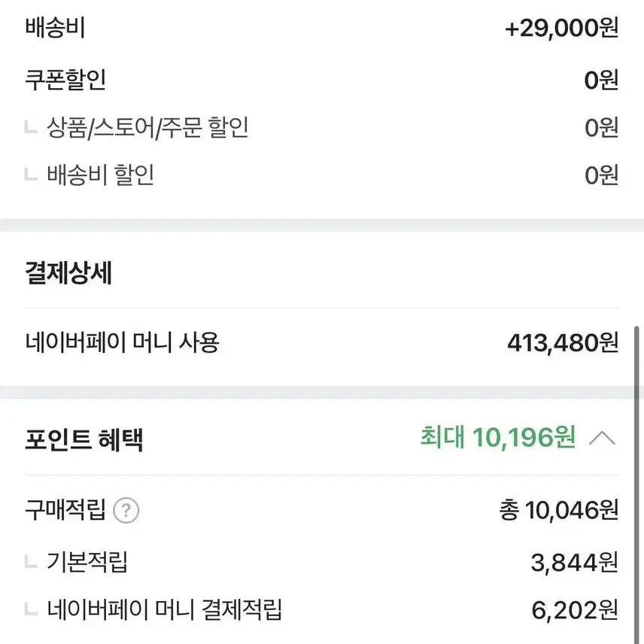Select the 네이버페이 머니 사용 row
Viewport: 644px width, 644px height.
[322, 342]
